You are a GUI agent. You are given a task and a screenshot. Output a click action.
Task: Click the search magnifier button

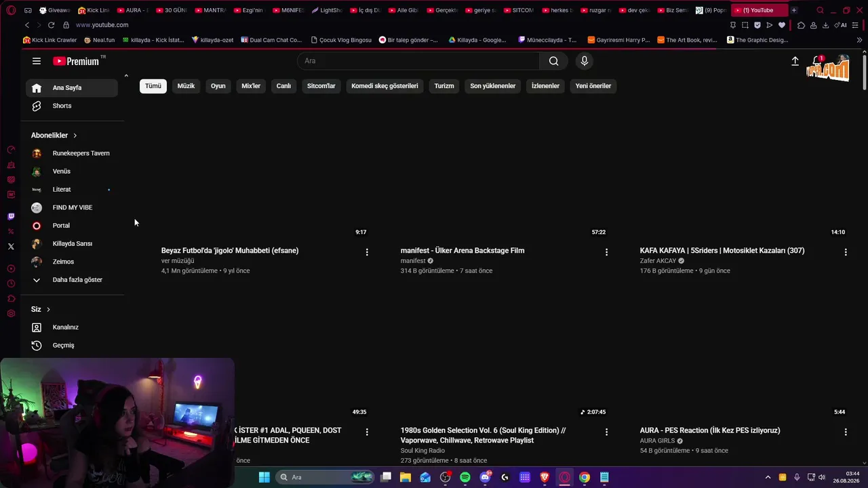[x=554, y=61]
